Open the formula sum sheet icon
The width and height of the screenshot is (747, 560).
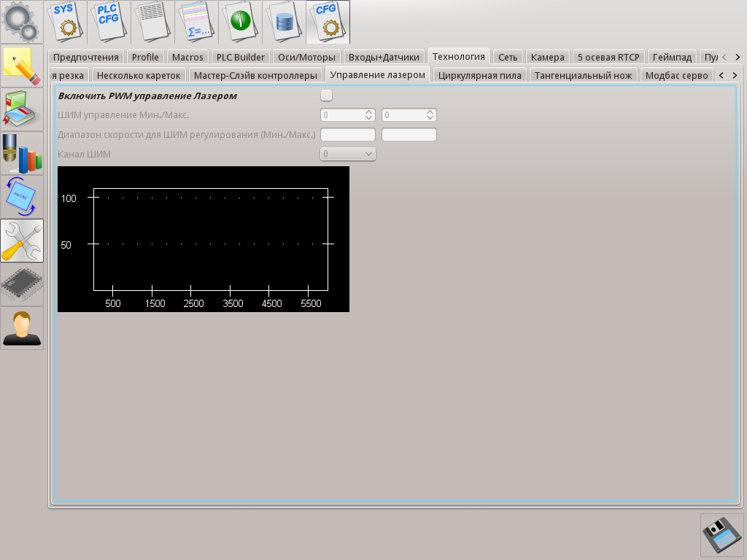[x=197, y=22]
